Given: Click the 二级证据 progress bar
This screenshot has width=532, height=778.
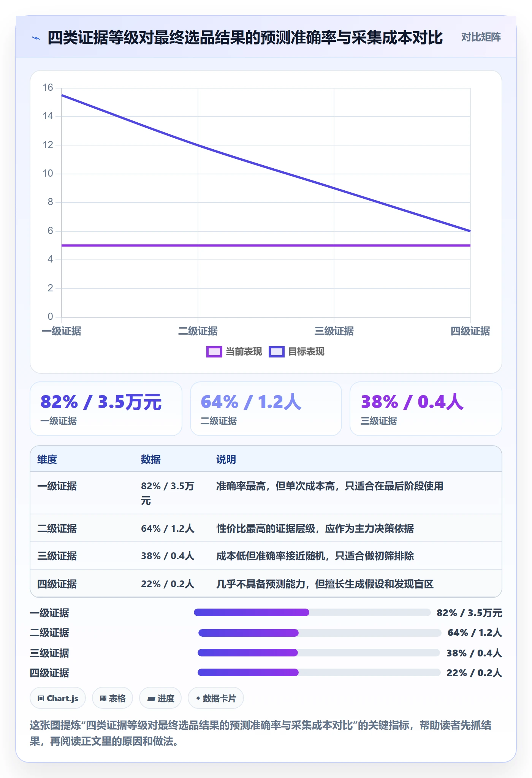Looking at the screenshot, I should click(x=320, y=633).
